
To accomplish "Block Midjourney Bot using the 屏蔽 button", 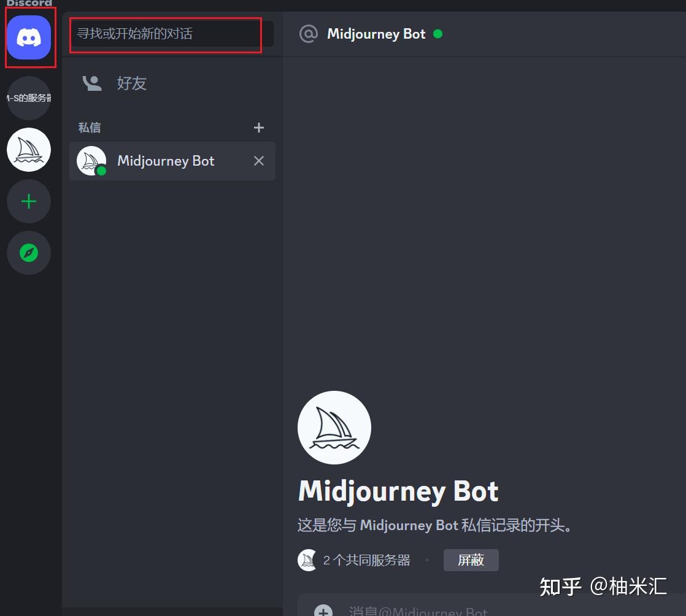I will (x=471, y=560).
